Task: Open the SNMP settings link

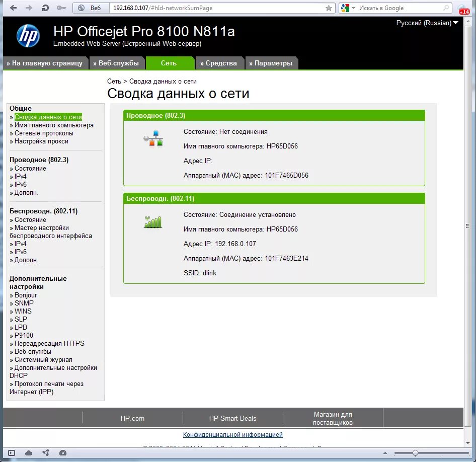Action: click(24, 303)
